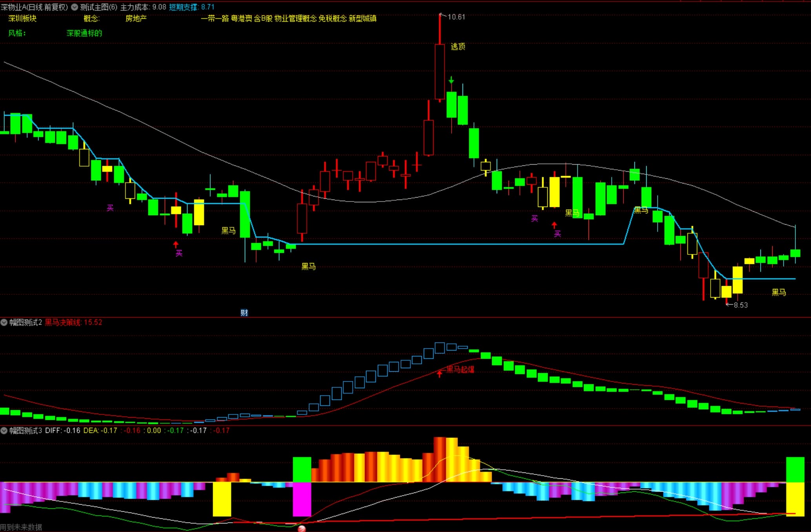Viewport: 811px width, 532px height.
Task: Click the 黑马 label beside the big green candle
Action: [228, 231]
